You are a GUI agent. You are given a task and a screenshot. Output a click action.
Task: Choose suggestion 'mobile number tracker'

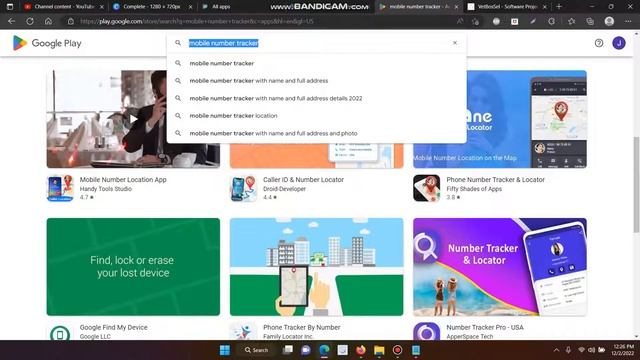click(x=316, y=63)
